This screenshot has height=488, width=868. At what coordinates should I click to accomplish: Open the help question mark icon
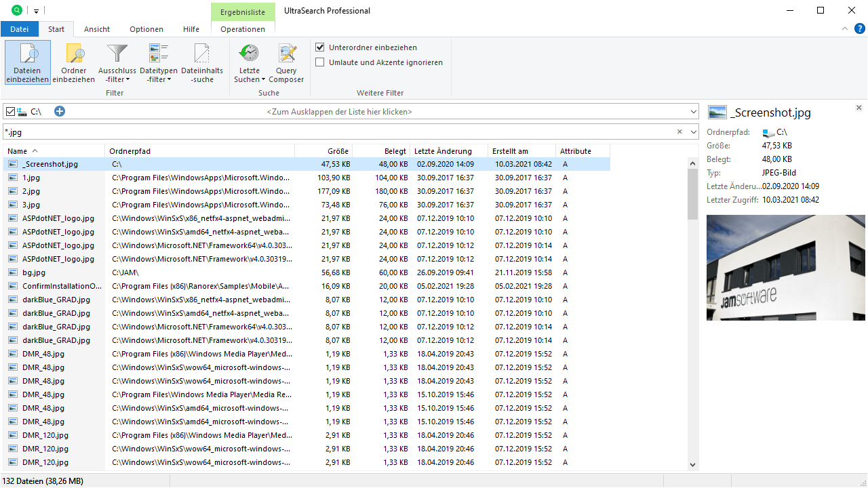860,28
